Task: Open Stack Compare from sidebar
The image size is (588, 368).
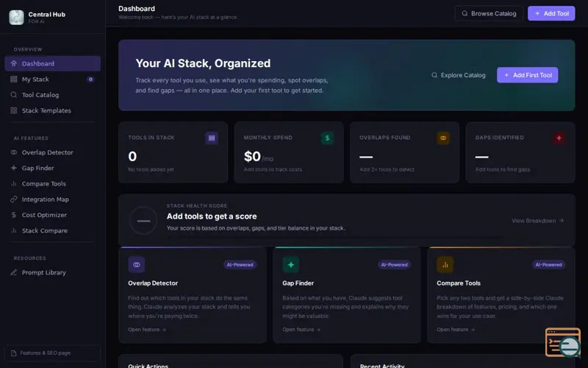Action: pyautogui.click(x=52, y=230)
